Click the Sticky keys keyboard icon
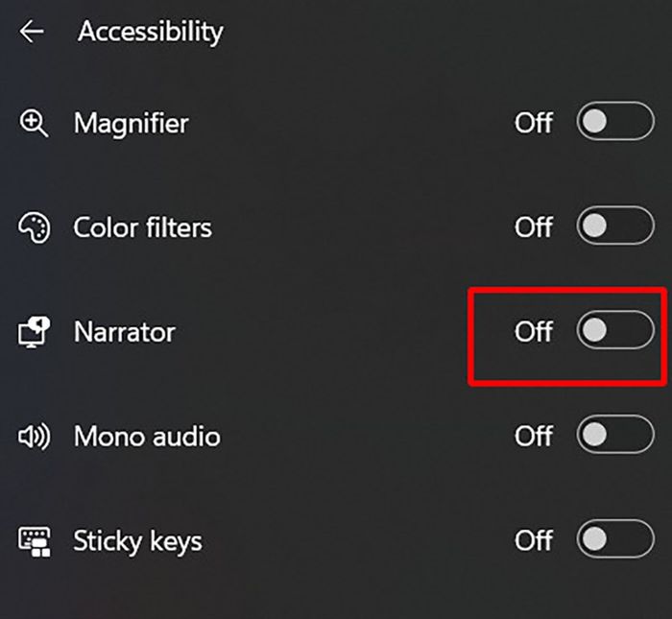 click(x=34, y=541)
